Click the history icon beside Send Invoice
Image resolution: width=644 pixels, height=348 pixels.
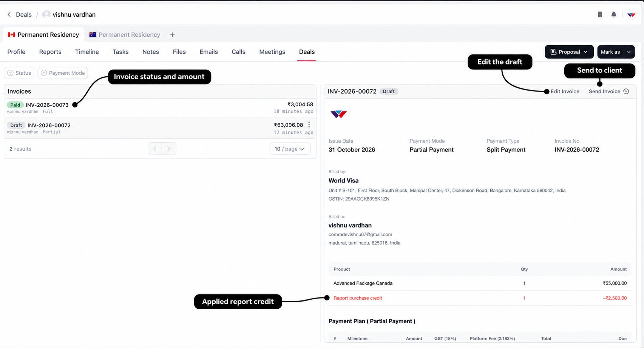626,91
